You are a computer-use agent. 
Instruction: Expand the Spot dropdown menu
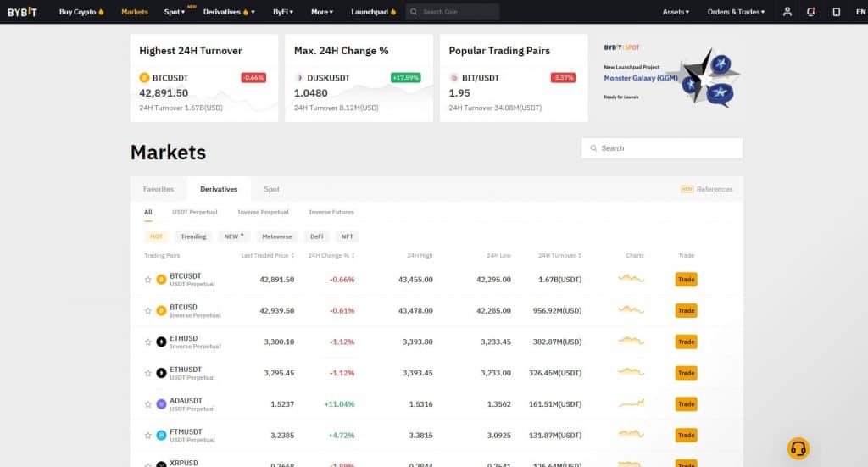[x=175, y=12]
